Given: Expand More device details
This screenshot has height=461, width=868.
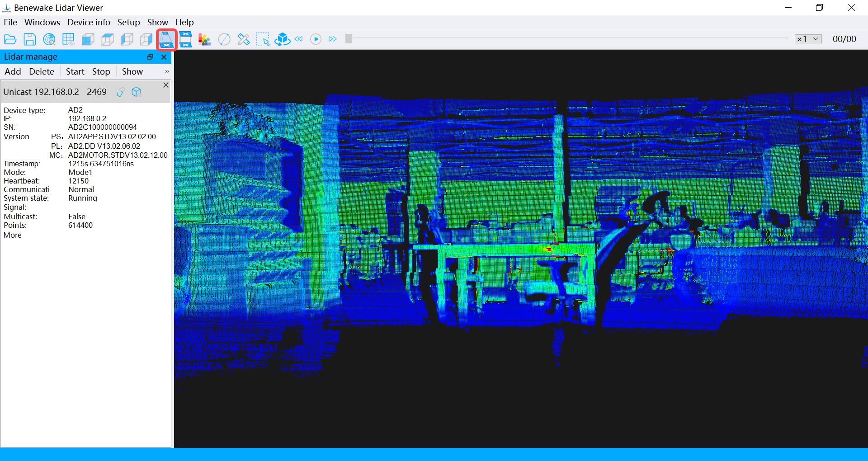Looking at the screenshot, I should pyautogui.click(x=13, y=235).
